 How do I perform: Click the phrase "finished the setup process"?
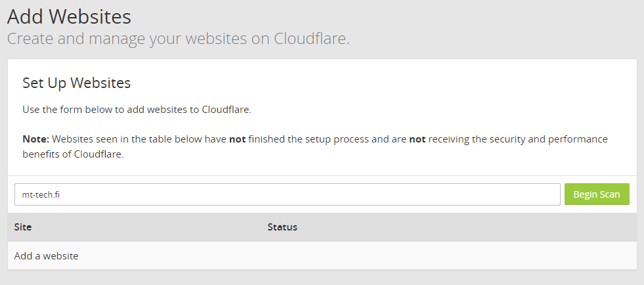click(307, 139)
